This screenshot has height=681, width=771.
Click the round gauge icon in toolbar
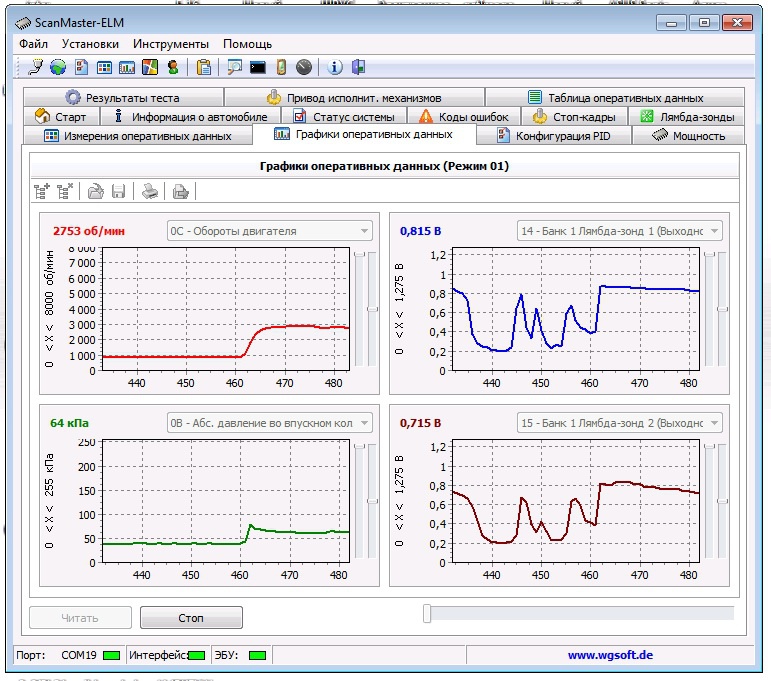304,67
